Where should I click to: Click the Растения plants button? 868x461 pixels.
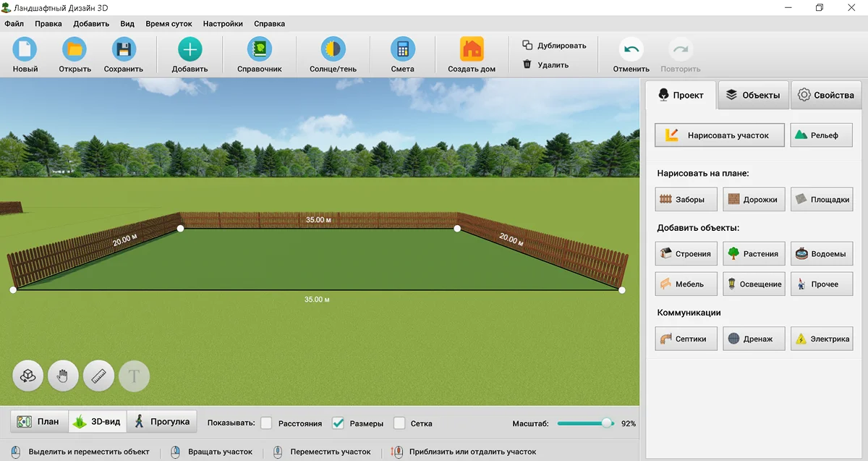click(753, 253)
